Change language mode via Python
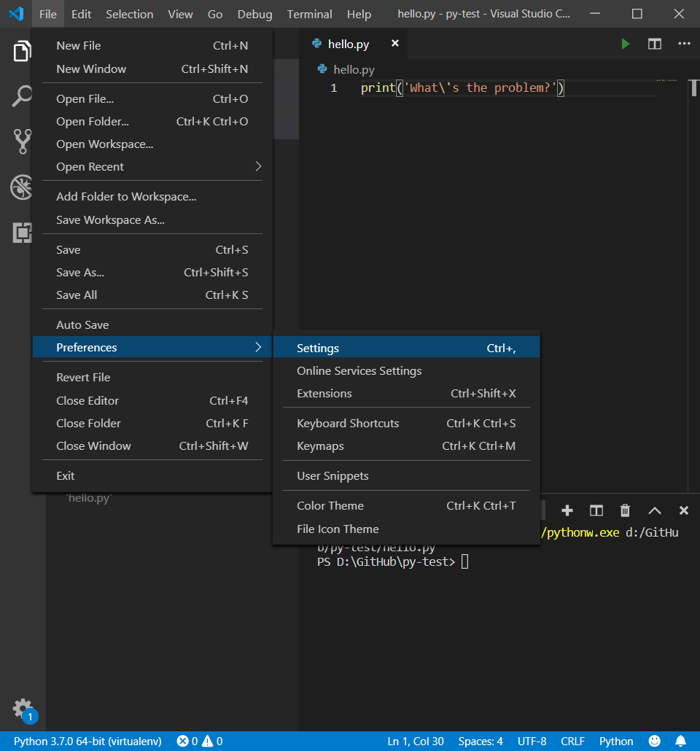700x751 pixels. (616, 741)
